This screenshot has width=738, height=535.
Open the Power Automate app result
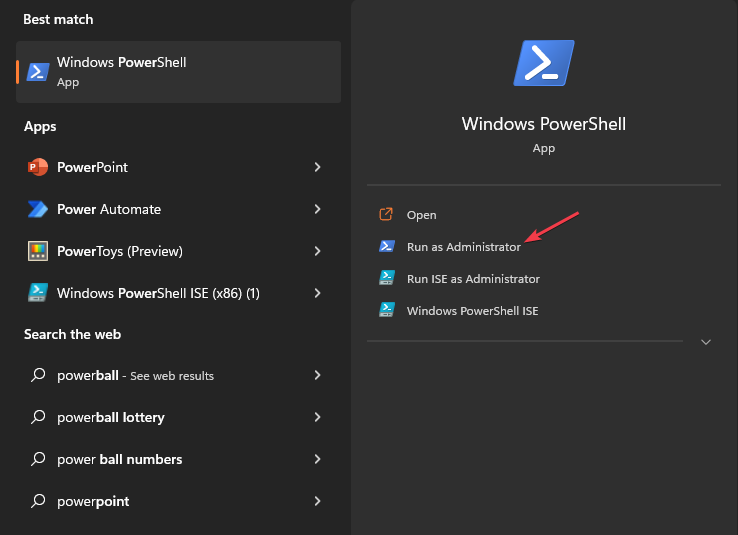pos(178,209)
